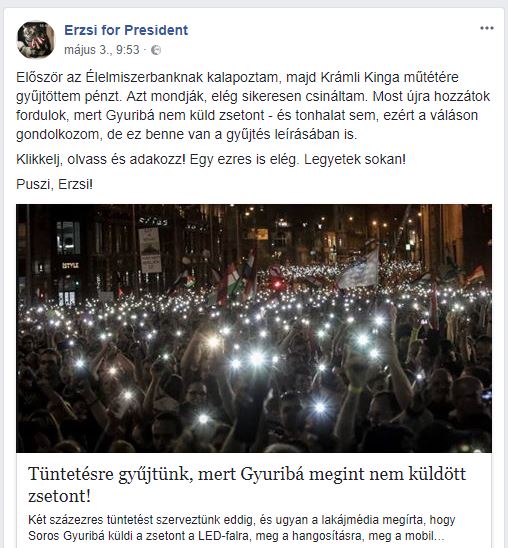The height and width of the screenshot is (548, 508).
Task: Click the globe public-visibility icon
Action: pyautogui.click(x=156, y=50)
